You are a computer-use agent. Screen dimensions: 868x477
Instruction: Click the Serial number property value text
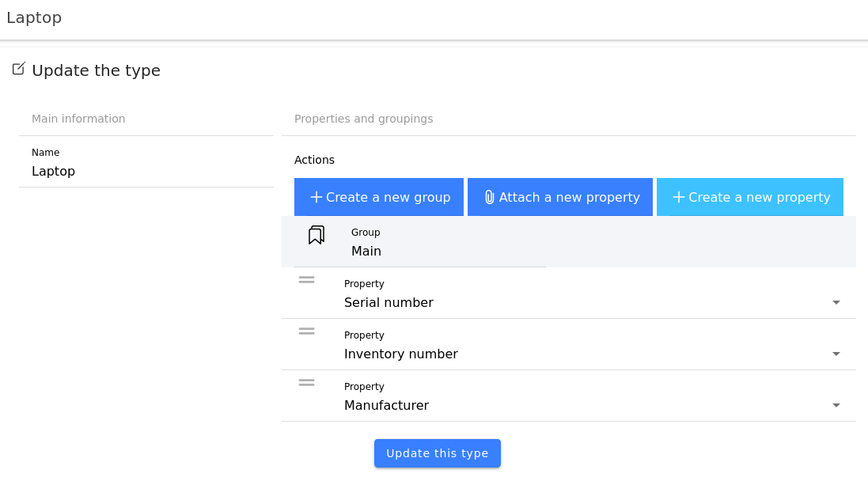[x=389, y=302]
